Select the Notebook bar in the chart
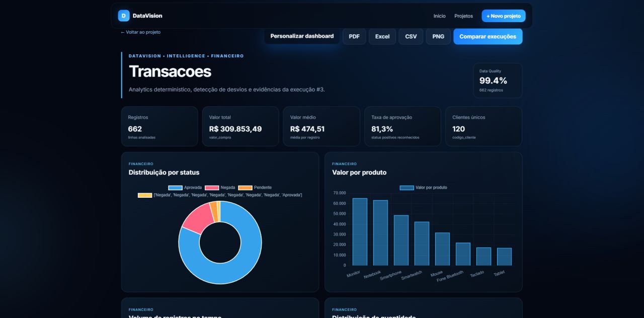644x318 pixels. [x=380, y=232]
